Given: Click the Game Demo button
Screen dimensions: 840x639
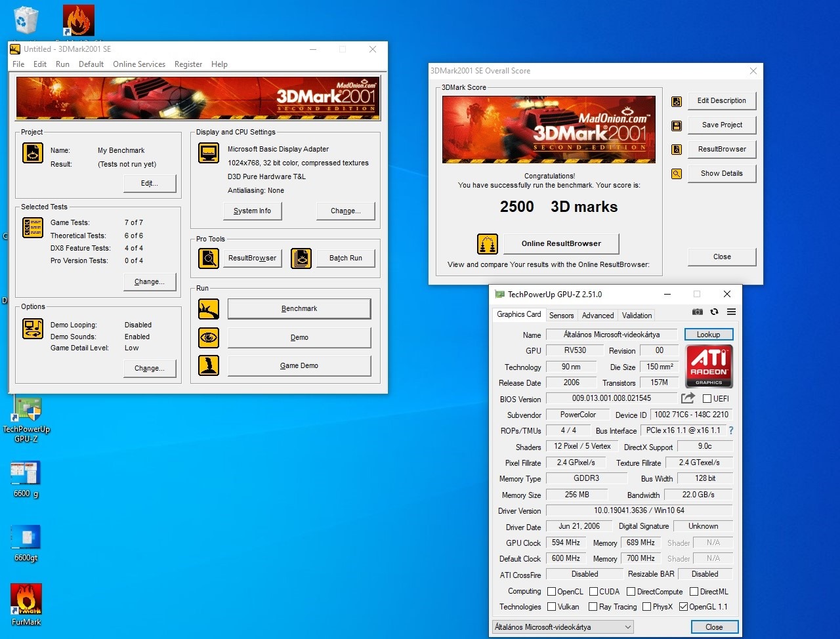Looking at the screenshot, I should pyautogui.click(x=299, y=365).
